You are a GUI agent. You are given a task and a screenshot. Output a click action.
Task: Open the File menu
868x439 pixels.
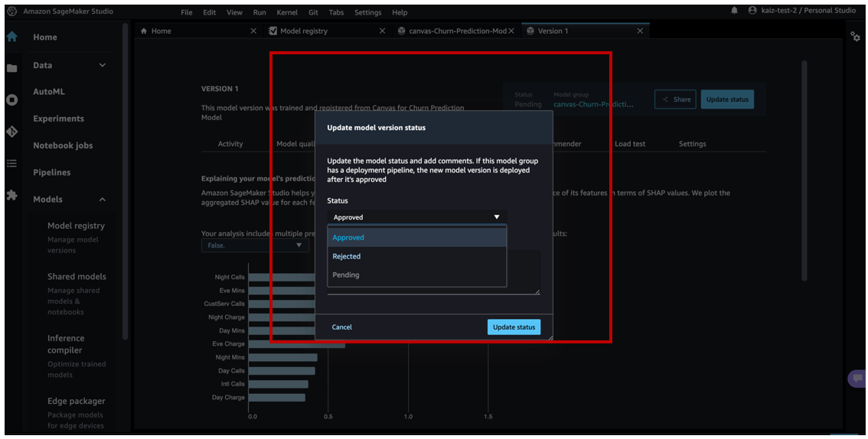click(187, 12)
